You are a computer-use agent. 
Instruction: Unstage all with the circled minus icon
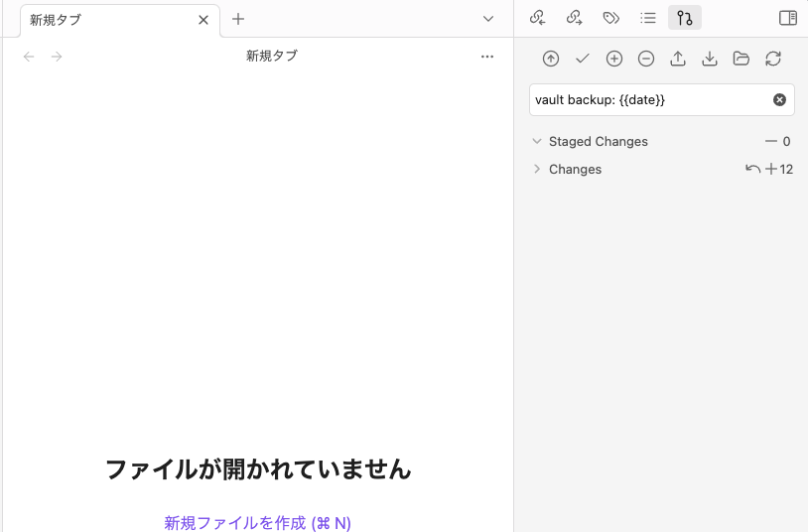pos(646,59)
